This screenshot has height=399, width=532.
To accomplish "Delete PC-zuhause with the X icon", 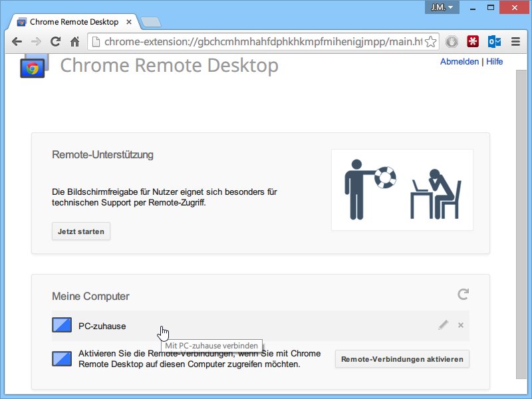I will [x=460, y=325].
